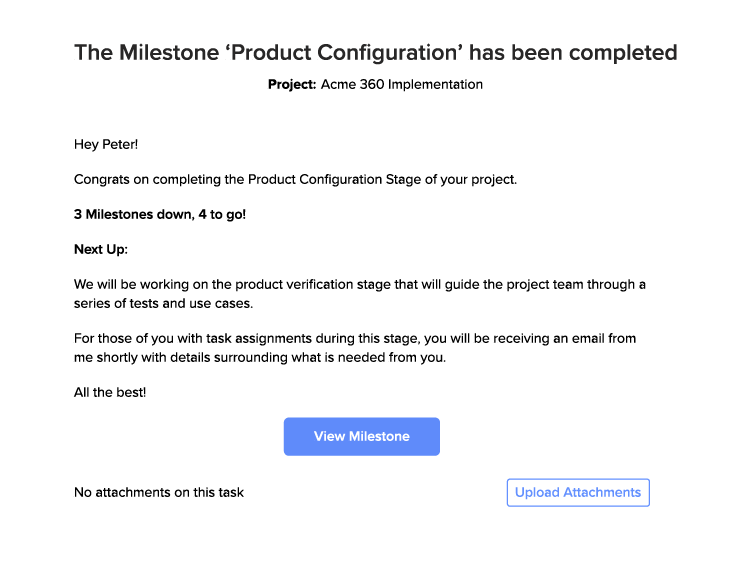Click the 3 Milestones down, 4 to go! line

point(160,214)
